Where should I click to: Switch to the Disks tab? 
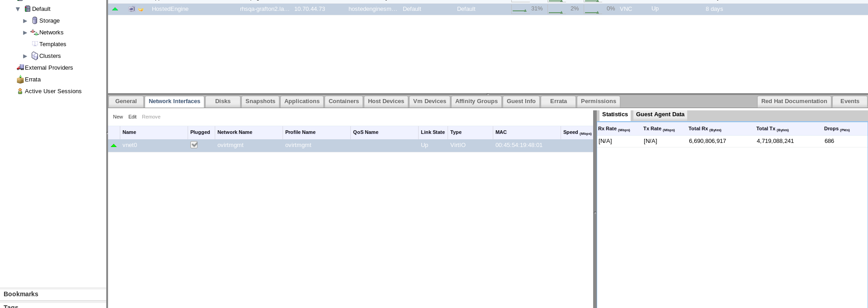(x=222, y=101)
